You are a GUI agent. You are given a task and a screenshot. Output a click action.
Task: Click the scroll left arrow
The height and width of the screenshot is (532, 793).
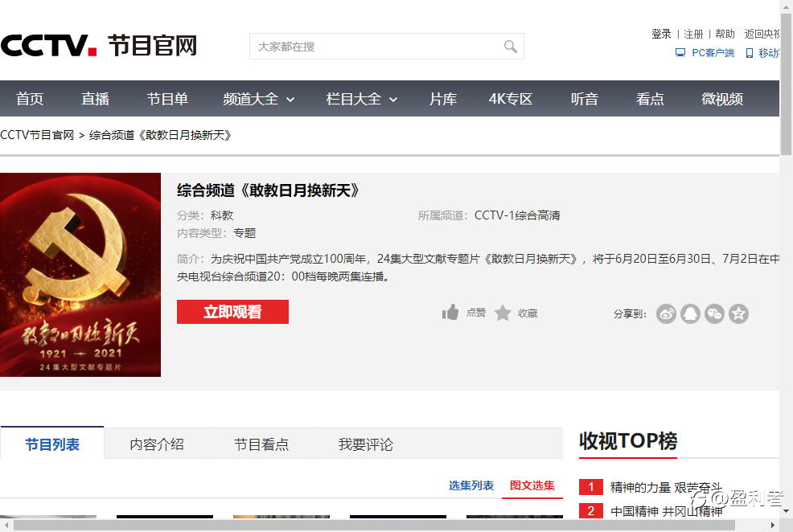pos(6,525)
